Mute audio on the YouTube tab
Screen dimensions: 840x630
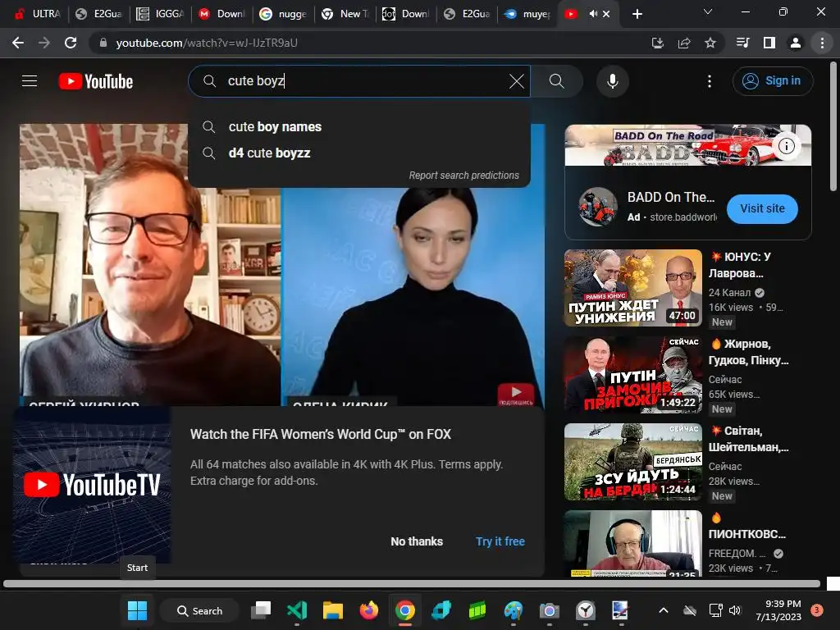[x=593, y=14]
